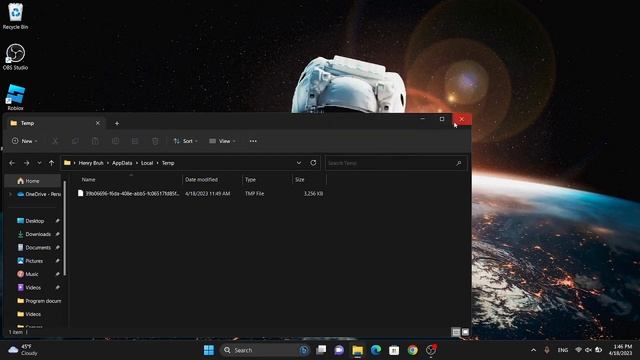Image resolution: width=640 pixels, height=360 pixels.
Task: Show hidden system tray icons
Action: (x=533, y=350)
